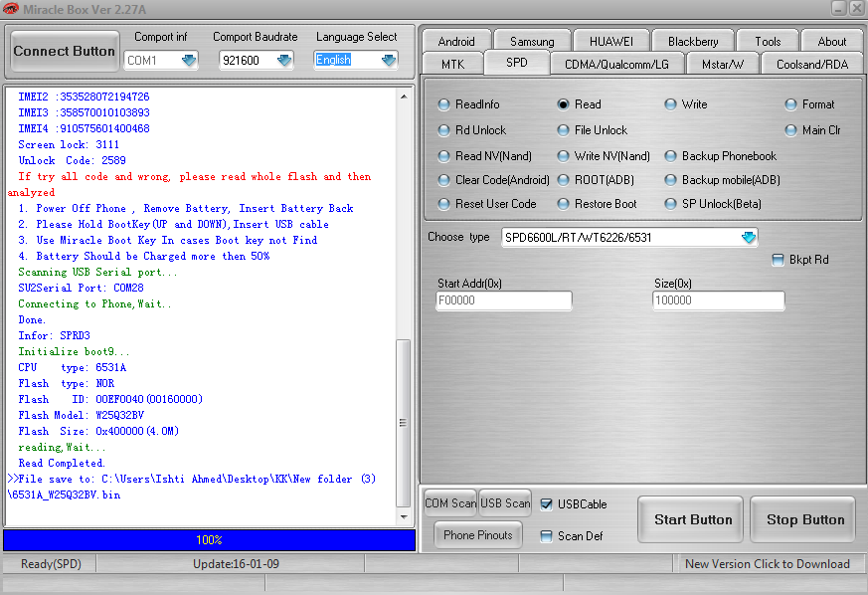Select the MTK tab
The height and width of the screenshot is (595, 868).
point(452,65)
